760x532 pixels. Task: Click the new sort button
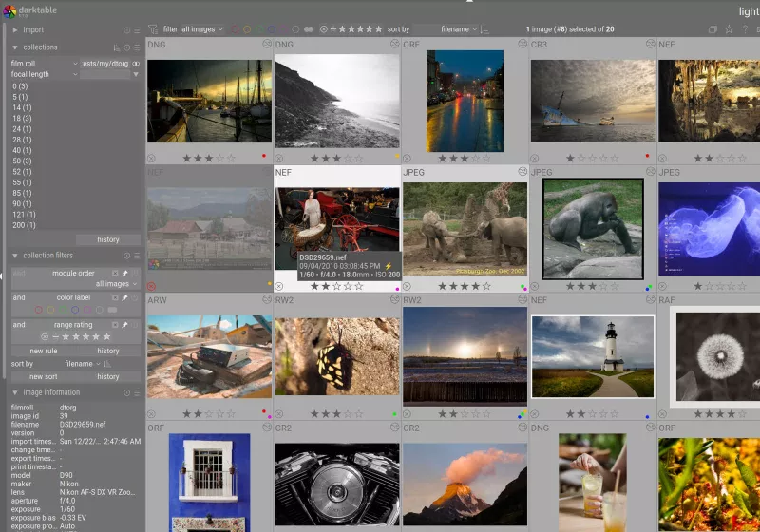point(44,376)
